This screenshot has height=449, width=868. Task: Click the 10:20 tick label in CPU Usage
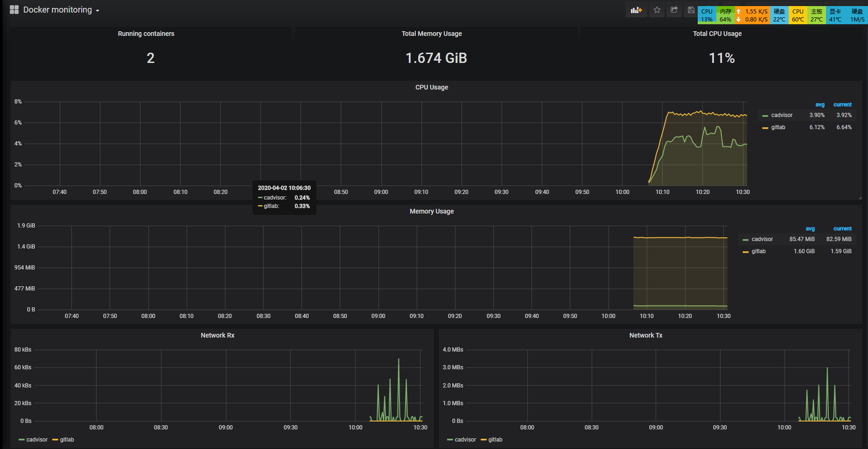coord(702,192)
